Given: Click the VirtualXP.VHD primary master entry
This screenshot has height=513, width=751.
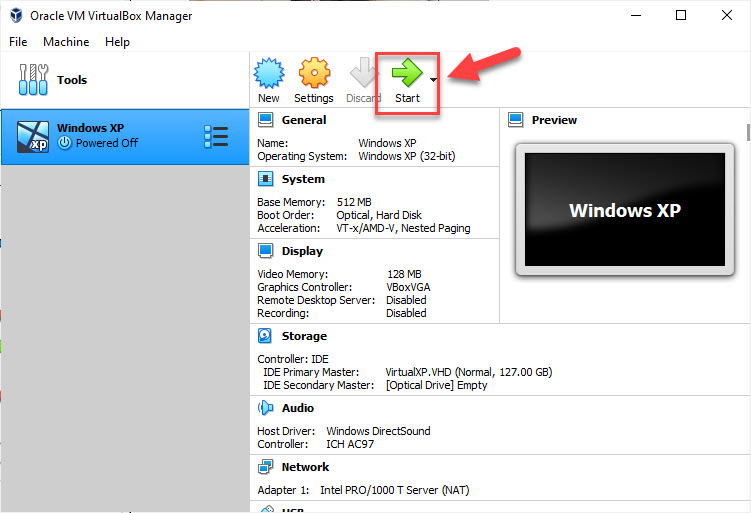Looking at the screenshot, I should pos(468,372).
